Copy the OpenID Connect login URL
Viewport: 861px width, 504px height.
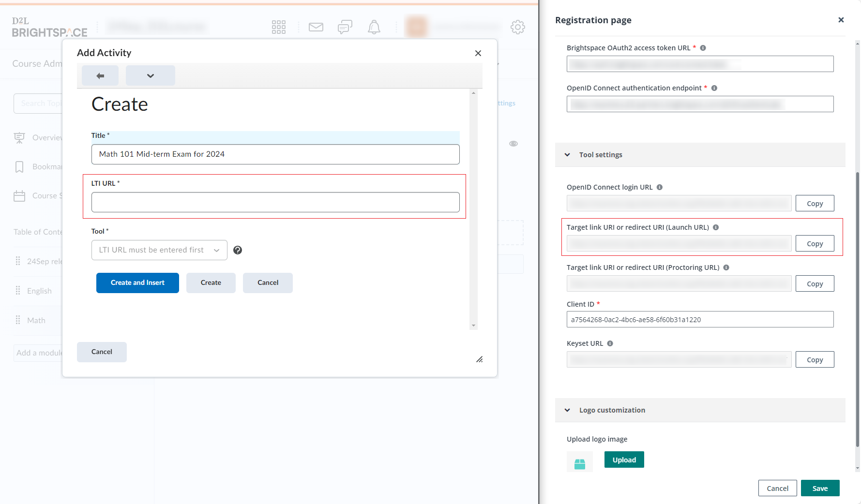pos(815,204)
